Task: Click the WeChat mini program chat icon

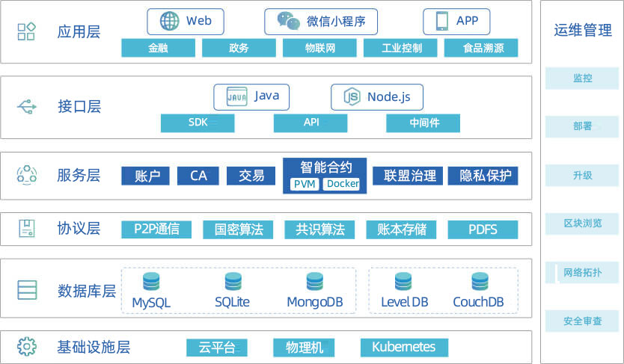Action: click(288, 21)
